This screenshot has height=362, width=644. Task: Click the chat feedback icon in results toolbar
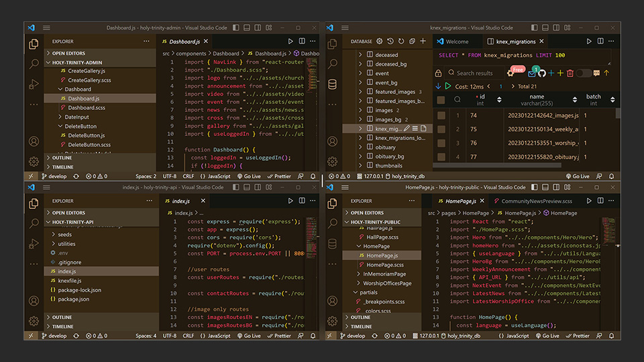(x=596, y=73)
